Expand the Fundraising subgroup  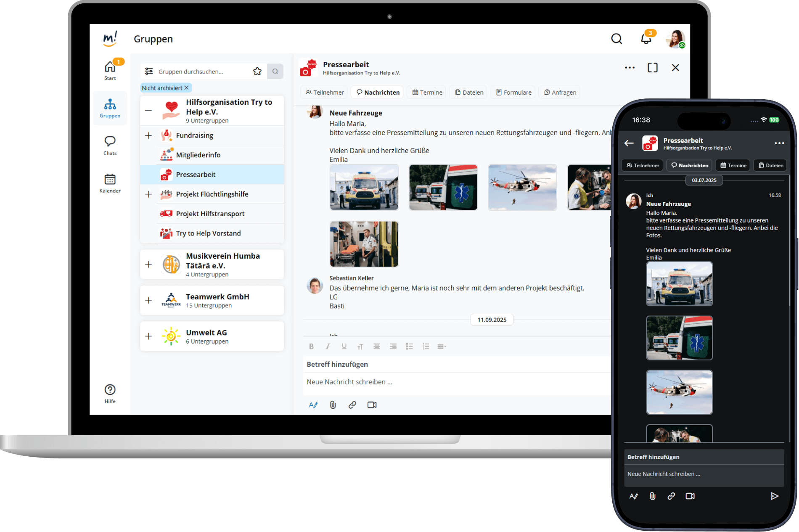point(148,135)
